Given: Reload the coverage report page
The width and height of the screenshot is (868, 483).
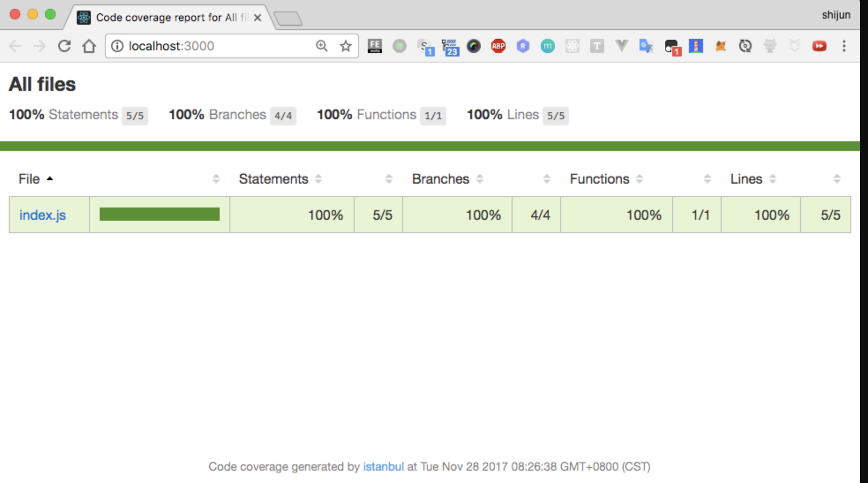Looking at the screenshot, I should pos(64,46).
